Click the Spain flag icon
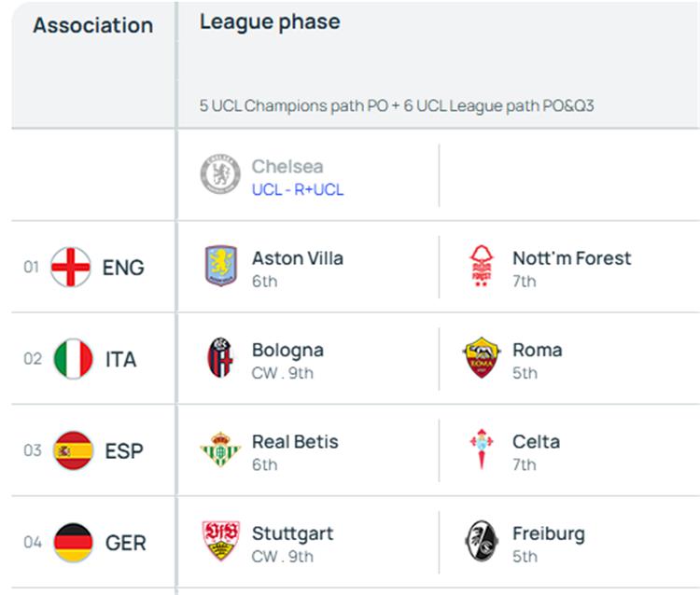The image size is (700, 595). 73,450
